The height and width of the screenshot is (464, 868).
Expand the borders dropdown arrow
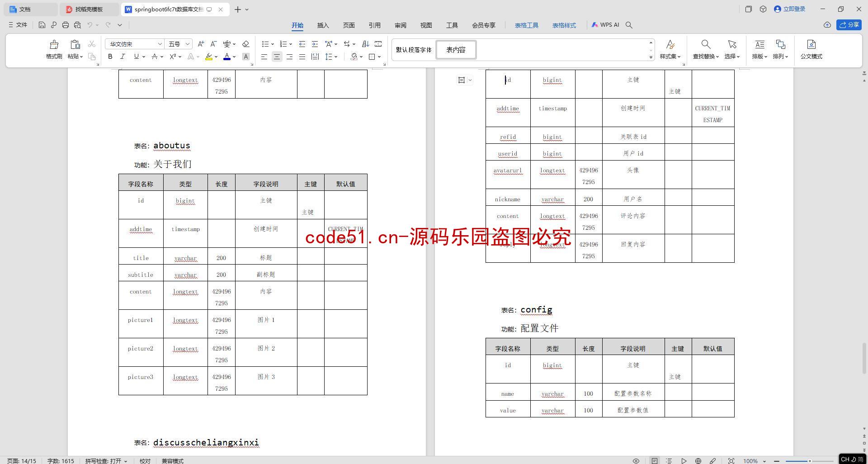pyautogui.click(x=379, y=57)
